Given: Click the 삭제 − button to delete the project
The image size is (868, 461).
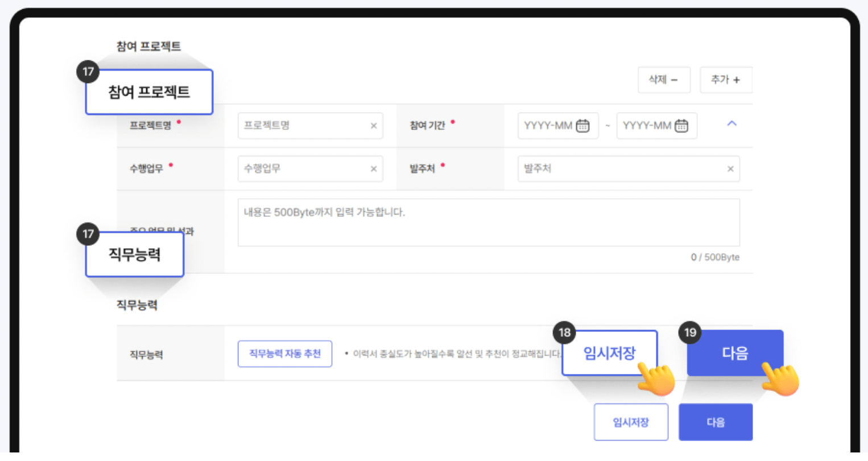Looking at the screenshot, I should coord(664,80).
